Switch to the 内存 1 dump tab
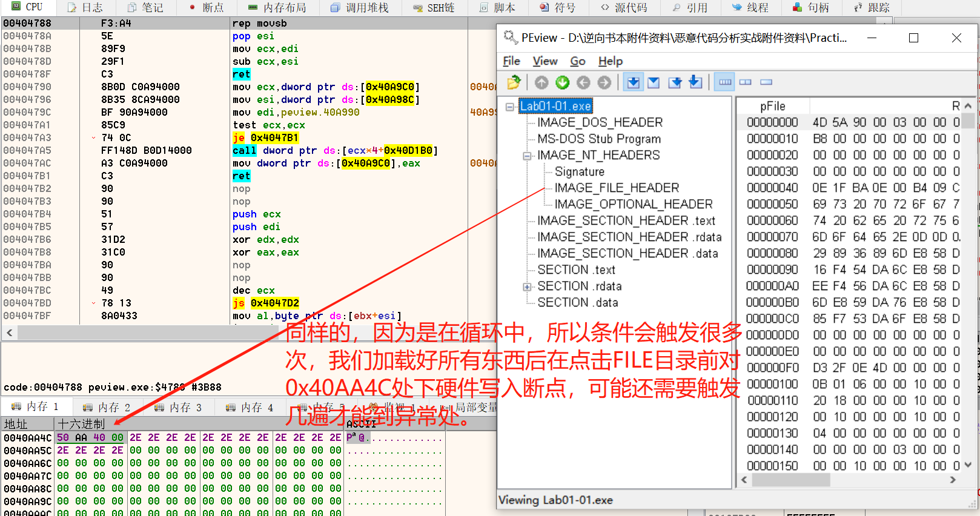 [x=36, y=407]
